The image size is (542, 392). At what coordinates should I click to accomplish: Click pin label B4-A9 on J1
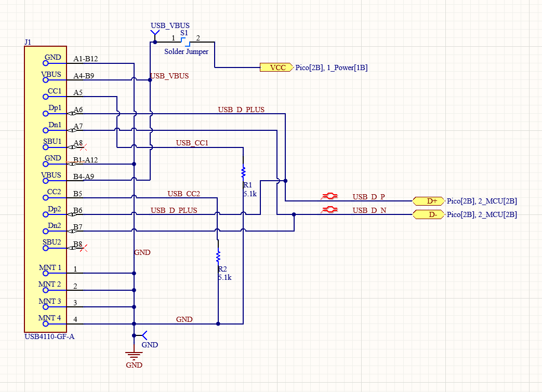84,177
